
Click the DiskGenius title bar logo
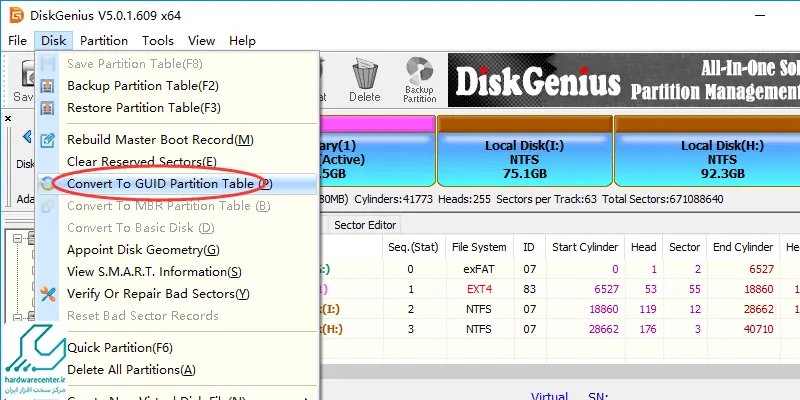16,15
